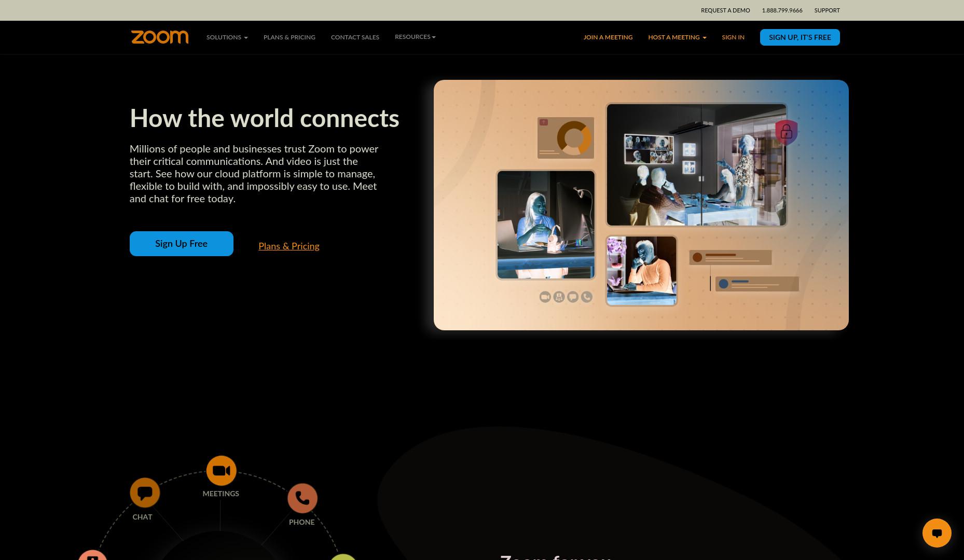Viewport: 964px width, 560px height.
Task: Go to Sign In page
Action: click(733, 37)
